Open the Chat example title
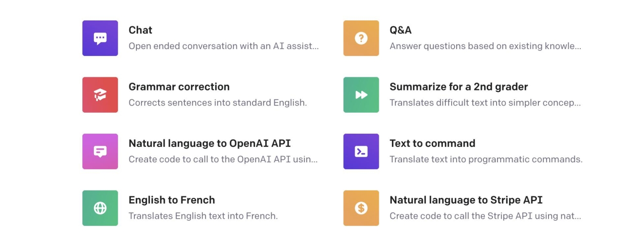 point(140,30)
